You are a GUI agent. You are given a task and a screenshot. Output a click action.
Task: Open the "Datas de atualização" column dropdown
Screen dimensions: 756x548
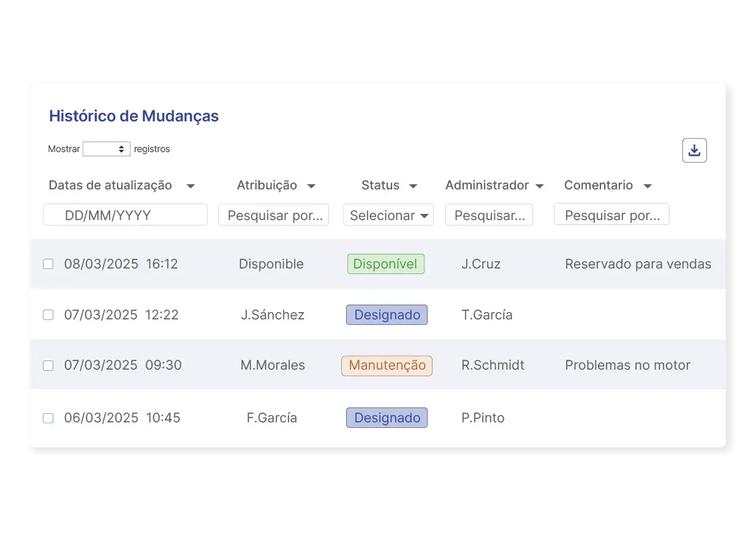[191, 185]
